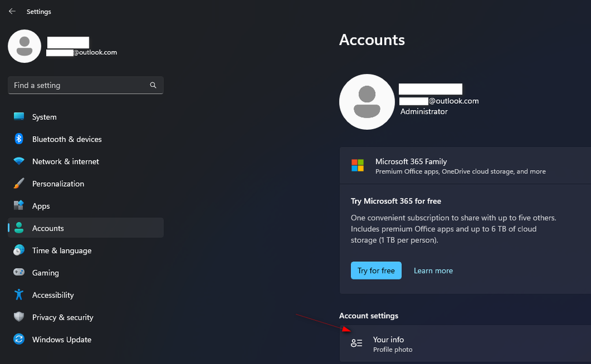This screenshot has height=364, width=591.
Task: Click the search magnifier in Find a setting
Action: coord(153,85)
